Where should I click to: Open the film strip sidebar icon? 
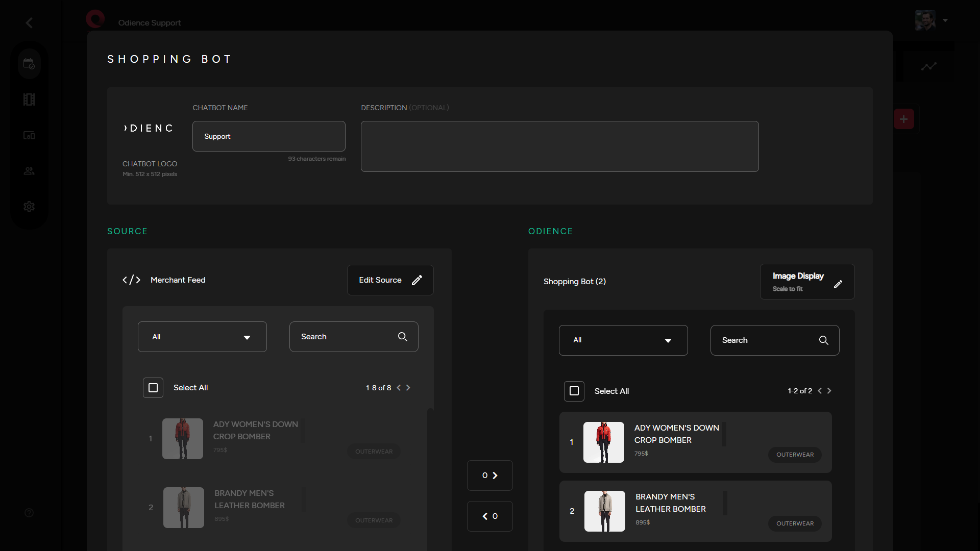(x=29, y=99)
